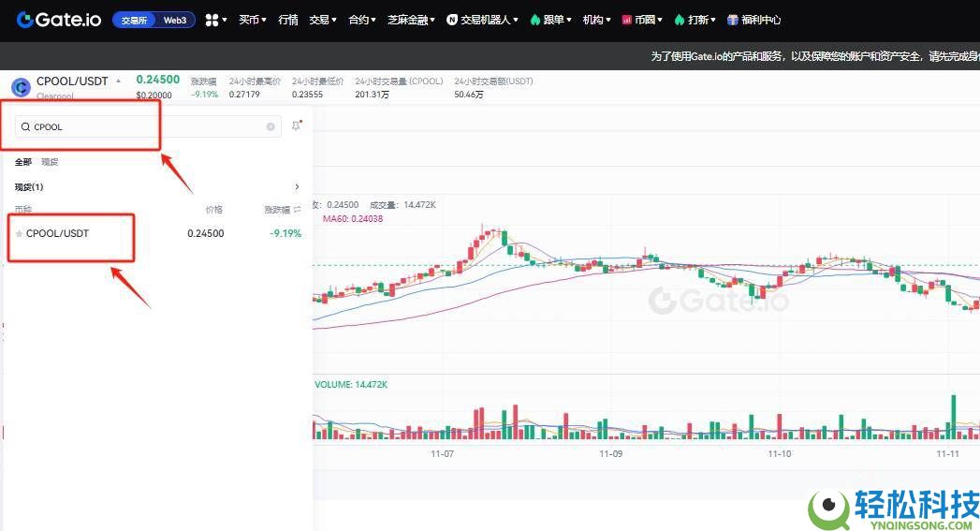The image size is (980, 531).
Task: Click the search magnifier icon
Action: [x=25, y=127]
